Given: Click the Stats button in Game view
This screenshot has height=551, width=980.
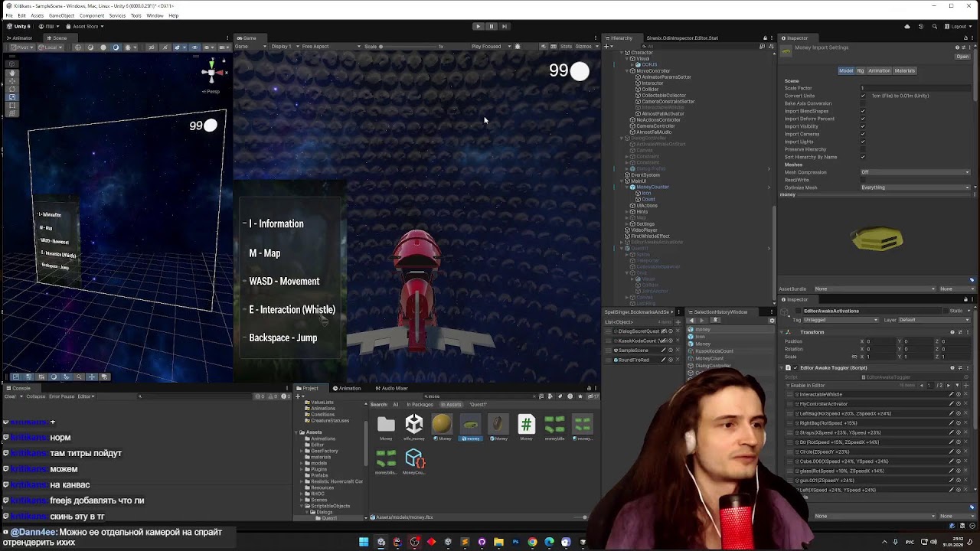Looking at the screenshot, I should 567,47.
